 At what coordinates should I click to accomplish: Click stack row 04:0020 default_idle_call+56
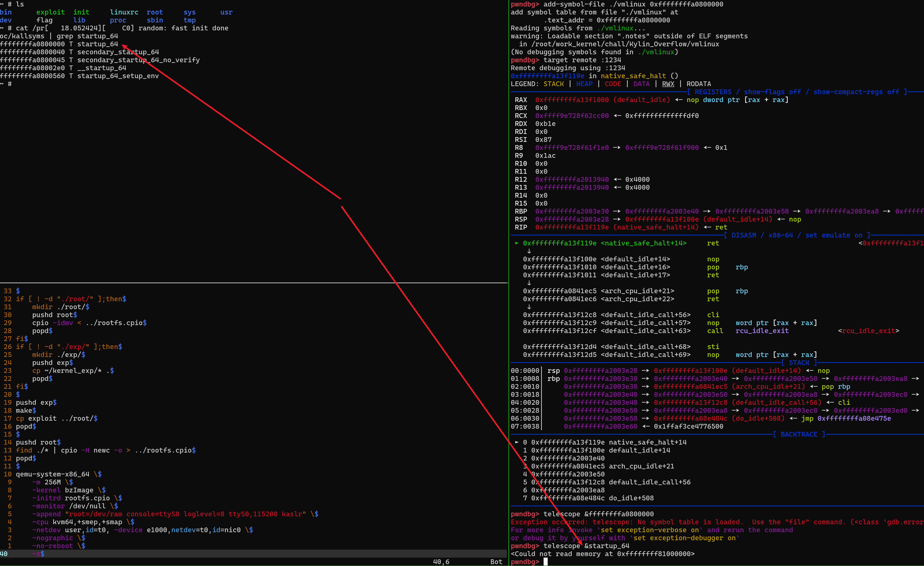(681, 402)
